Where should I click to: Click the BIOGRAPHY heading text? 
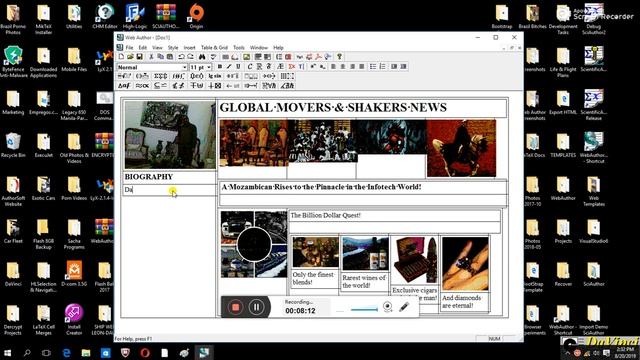pos(149,177)
